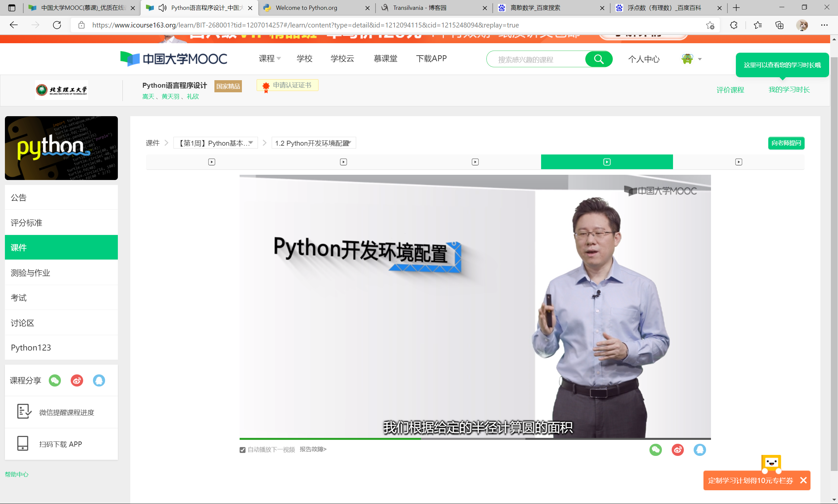Image resolution: width=838 pixels, height=504 pixels.
Task: Share course via WeChat icon in sidebar
Action: pos(55,380)
